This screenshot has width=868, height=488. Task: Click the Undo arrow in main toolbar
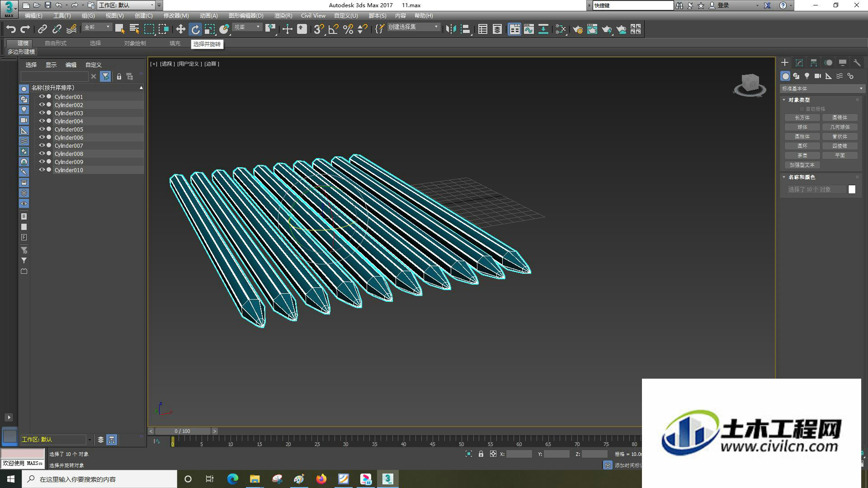click(x=10, y=29)
